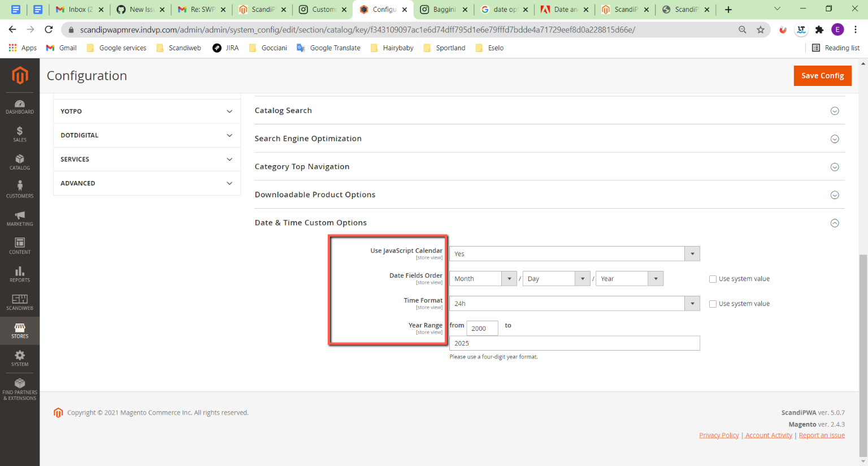This screenshot has height=466, width=868.
Task: Open the Marketing menu icon
Action: coord(20,219)
